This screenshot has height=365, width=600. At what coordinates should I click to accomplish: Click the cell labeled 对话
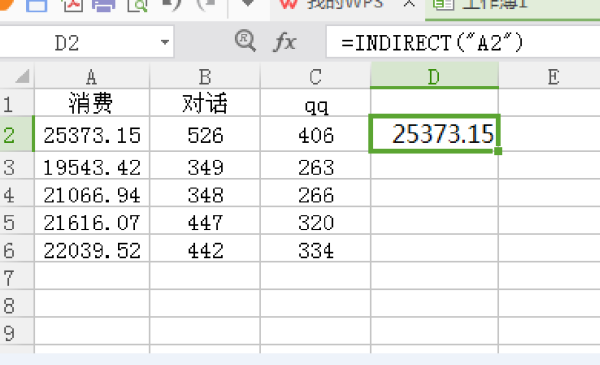coord(205,103)
